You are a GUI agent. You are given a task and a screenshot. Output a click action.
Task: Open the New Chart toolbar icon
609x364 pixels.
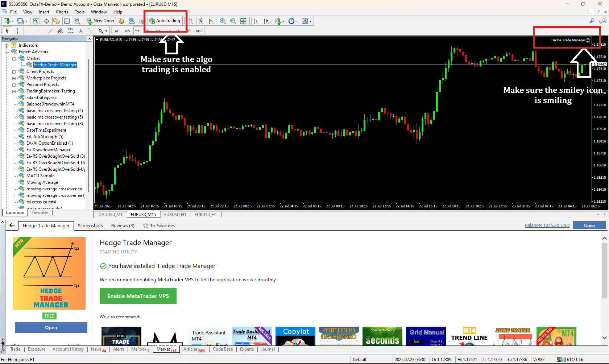click(x=8, y=21)
